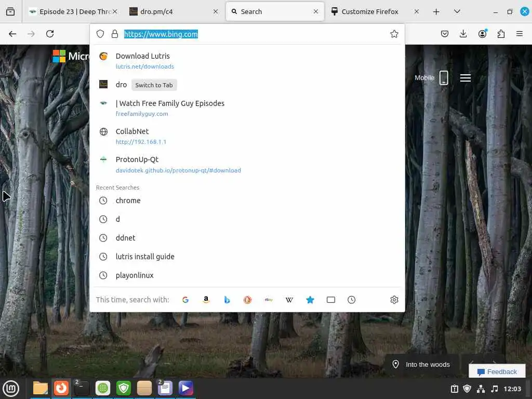Open the Files folder in taskbar
This screenshot has height=399, width=532.
point(41,388)
